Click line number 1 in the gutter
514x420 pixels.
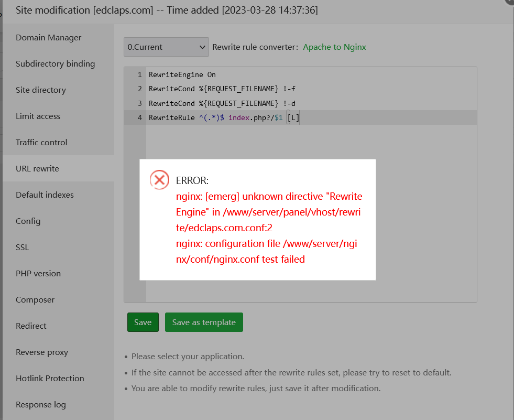tap(140, 75)
